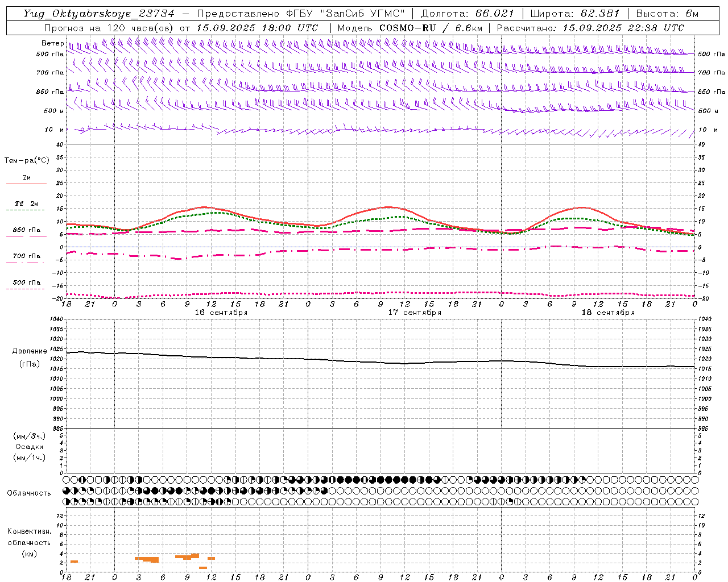Click the (гПа) unit label under Давление
This screenshot has width=728, height=582.
[30, 364]
